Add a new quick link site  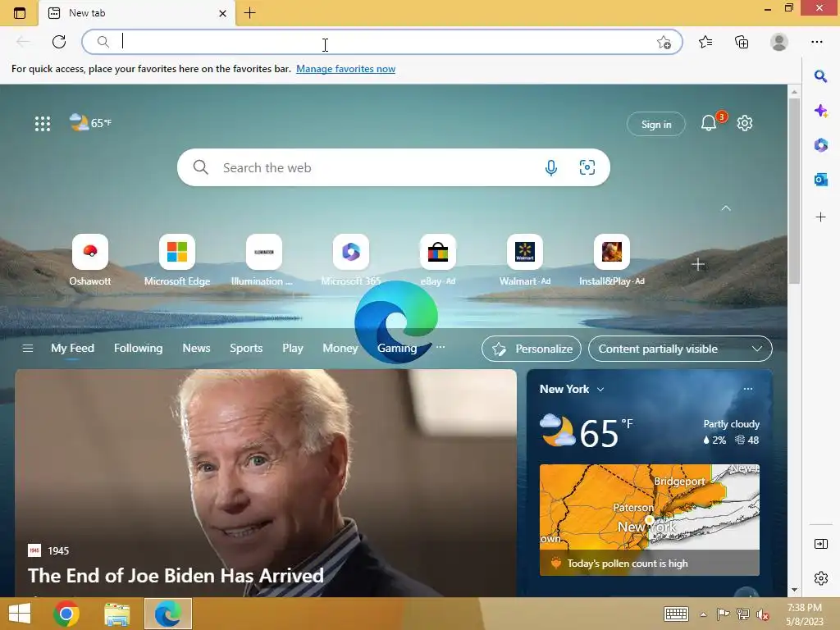click(x=697, y=264)
